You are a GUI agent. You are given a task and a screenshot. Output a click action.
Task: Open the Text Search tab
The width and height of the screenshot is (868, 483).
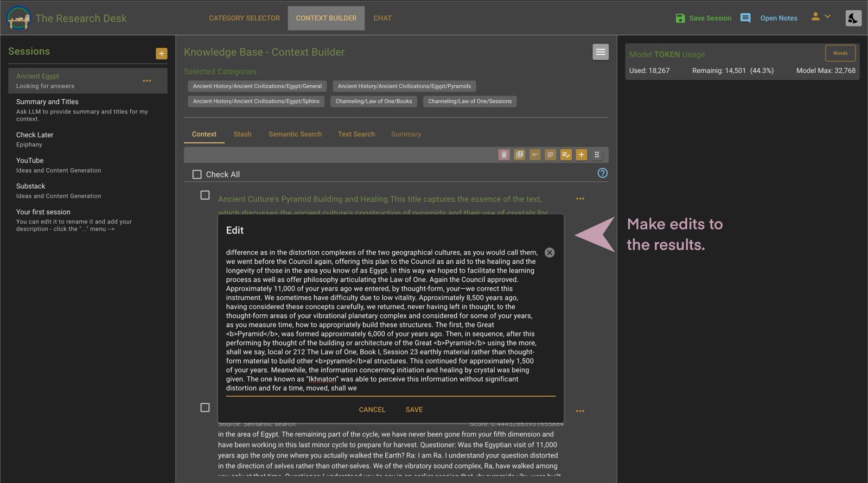coord(356,134)
